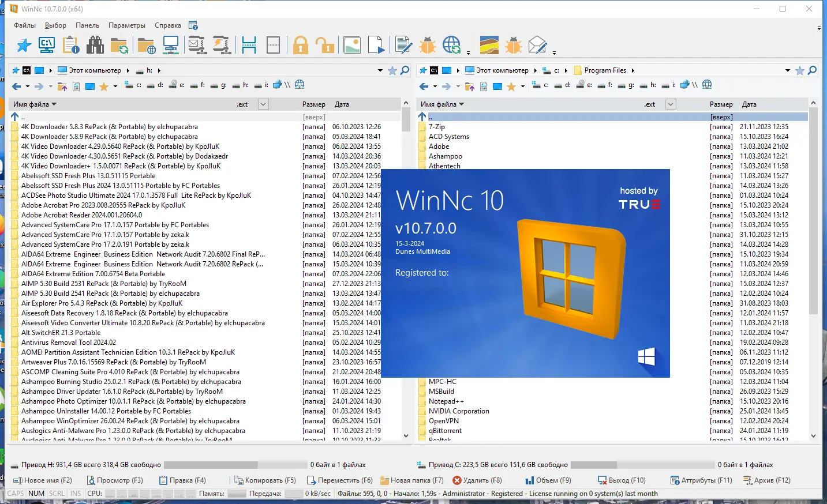
Task: Toggle the NUM lock indicator
Action: [x=36, y=493]
